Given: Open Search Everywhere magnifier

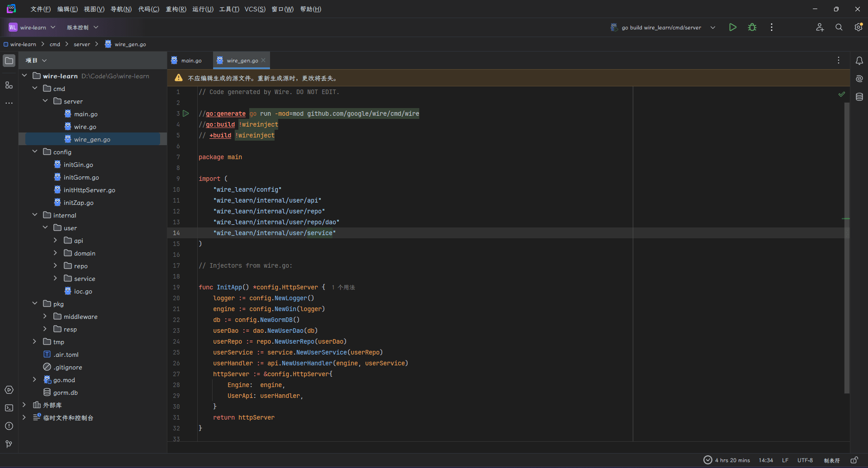Looking at the screenshot, I should (839, 27).
